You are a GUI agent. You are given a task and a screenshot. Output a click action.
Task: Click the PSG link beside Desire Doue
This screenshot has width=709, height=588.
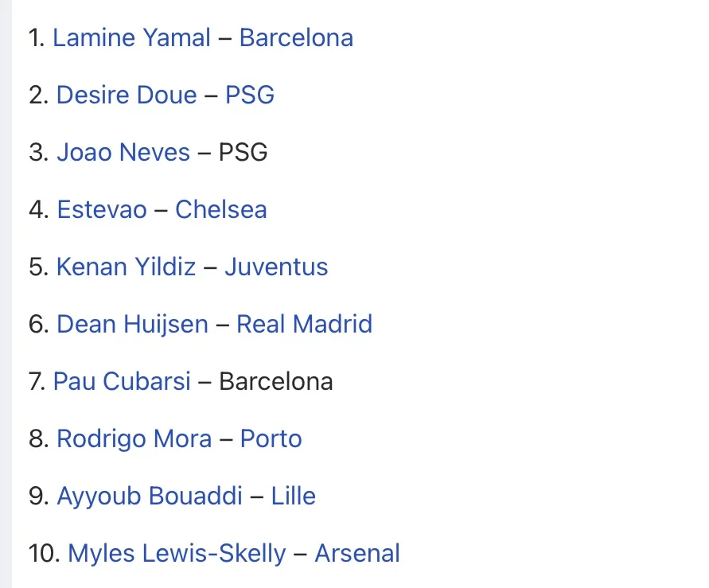pyautogui.click(x=250, y=95)
